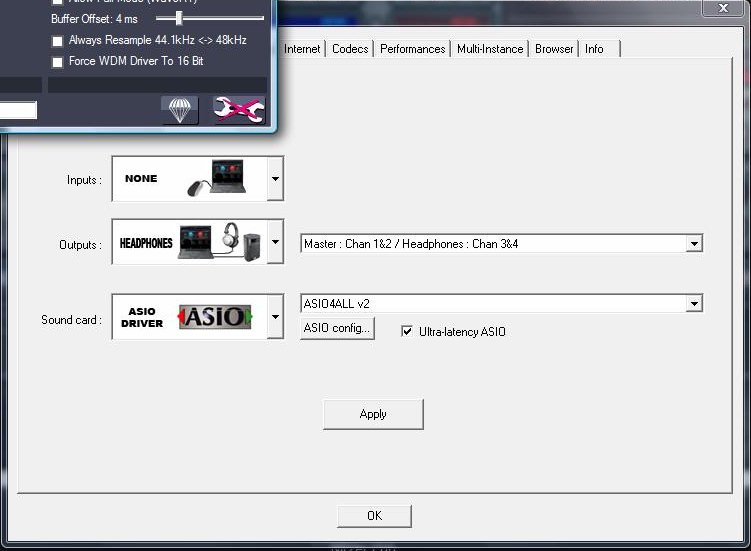Click the Buffer Offset slider

coord(179,19)
